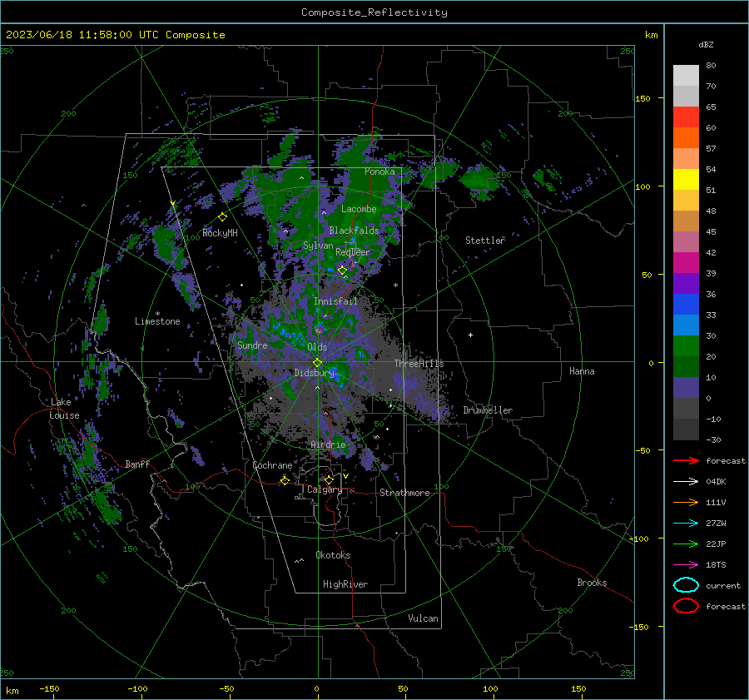Click the Calgary city label

coord(325,489)
